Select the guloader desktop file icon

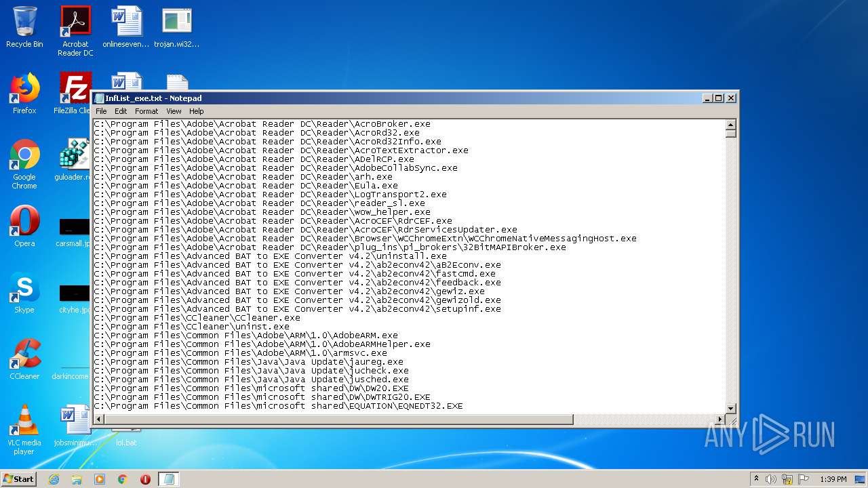click(x=75, y=160)
